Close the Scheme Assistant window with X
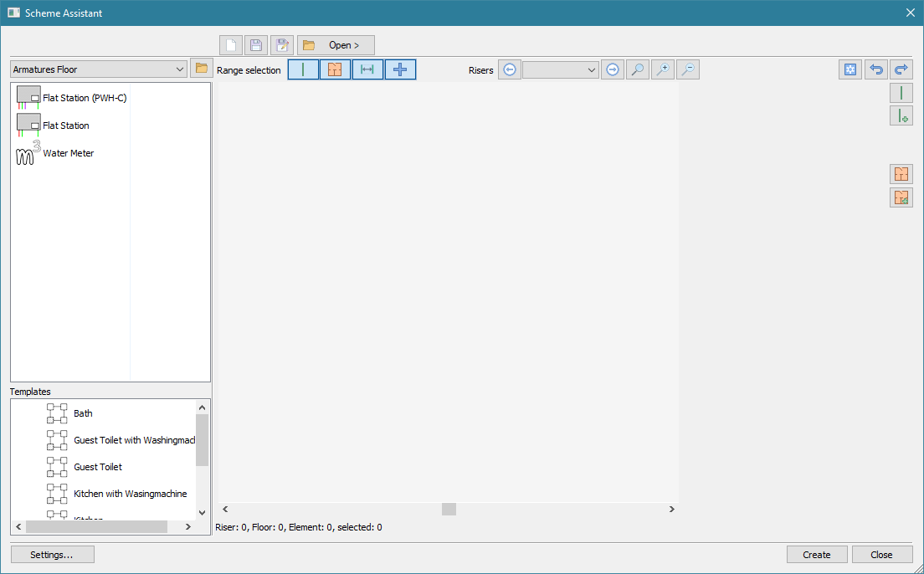The height and width of the screenshot is (574, 924). click(911, 13)
